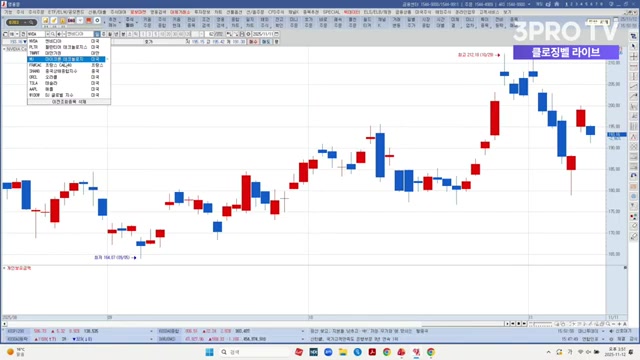Select the crosshair tool in right chart toolbar
This screenshot has height=360, width=640.
(633, 56)
